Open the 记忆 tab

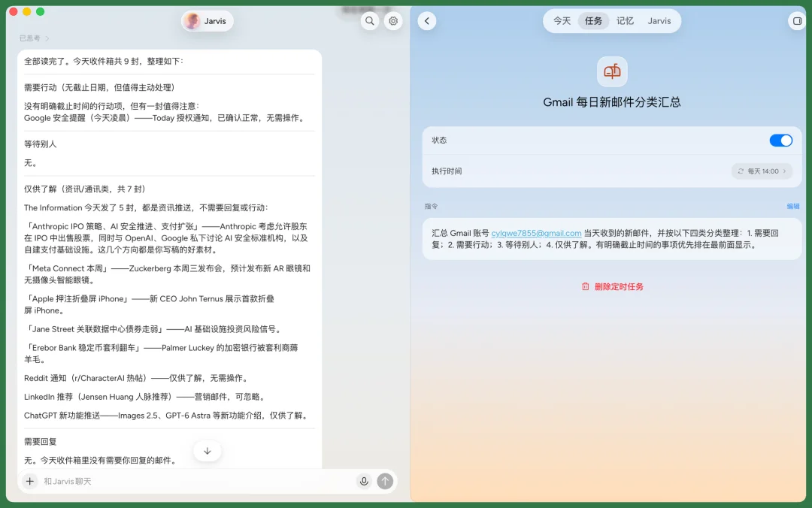pyautogui.click(x=625, y=21)
